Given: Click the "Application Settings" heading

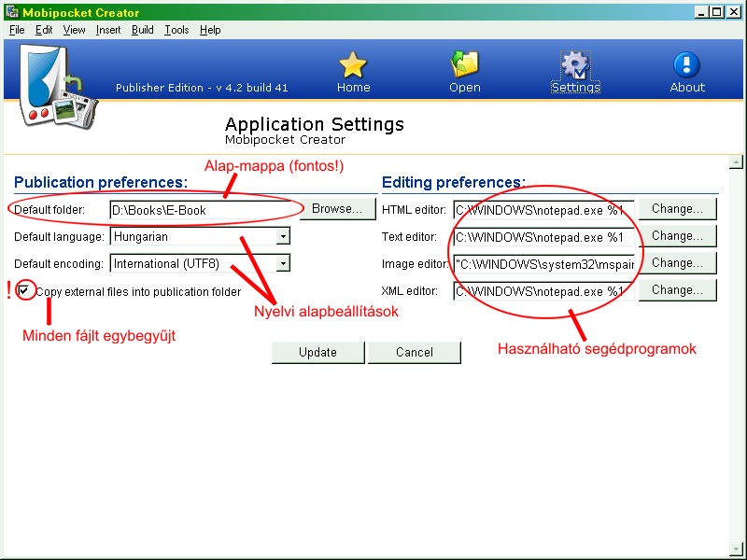Looking at the screenshot, I should [315, 125].
